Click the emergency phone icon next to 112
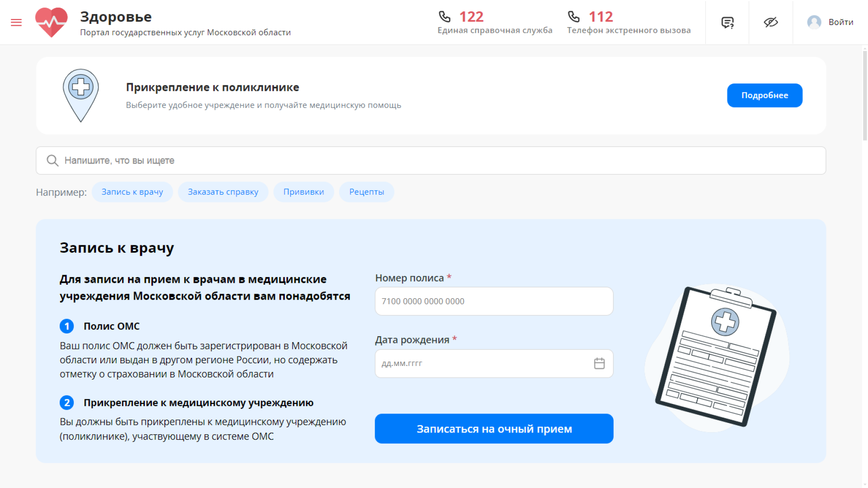 tap(574, 16)
